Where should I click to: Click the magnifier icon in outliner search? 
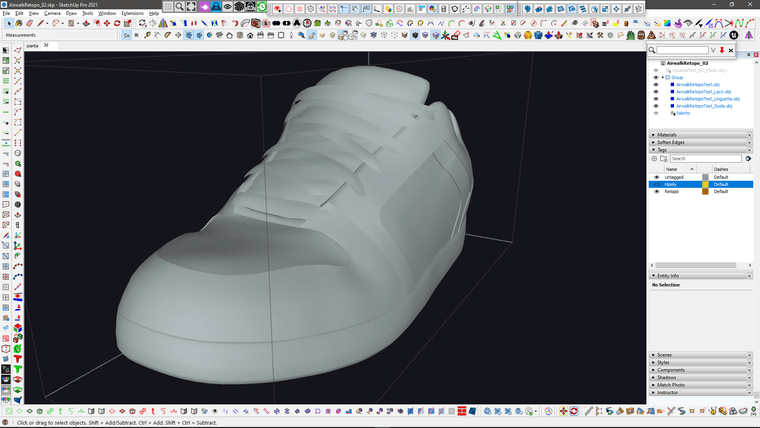coord(652,50)
